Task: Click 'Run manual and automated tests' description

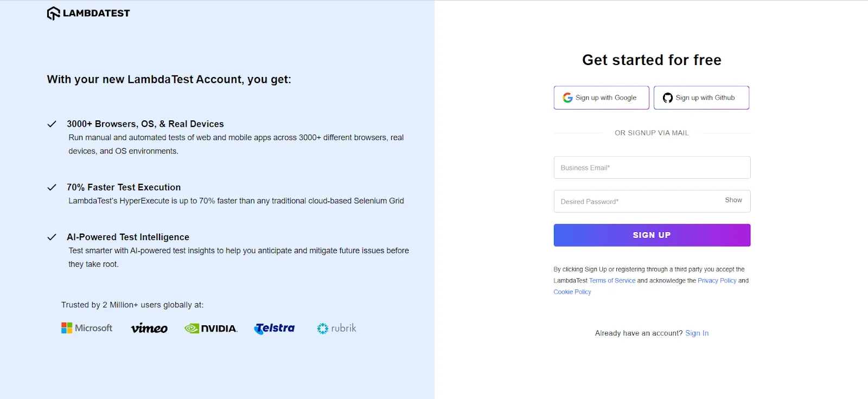Action: click(236, 144)
